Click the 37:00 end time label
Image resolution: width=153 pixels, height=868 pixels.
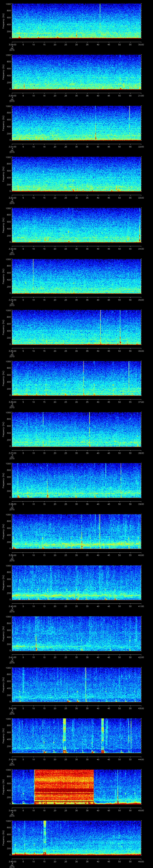(x=141, y=402)
